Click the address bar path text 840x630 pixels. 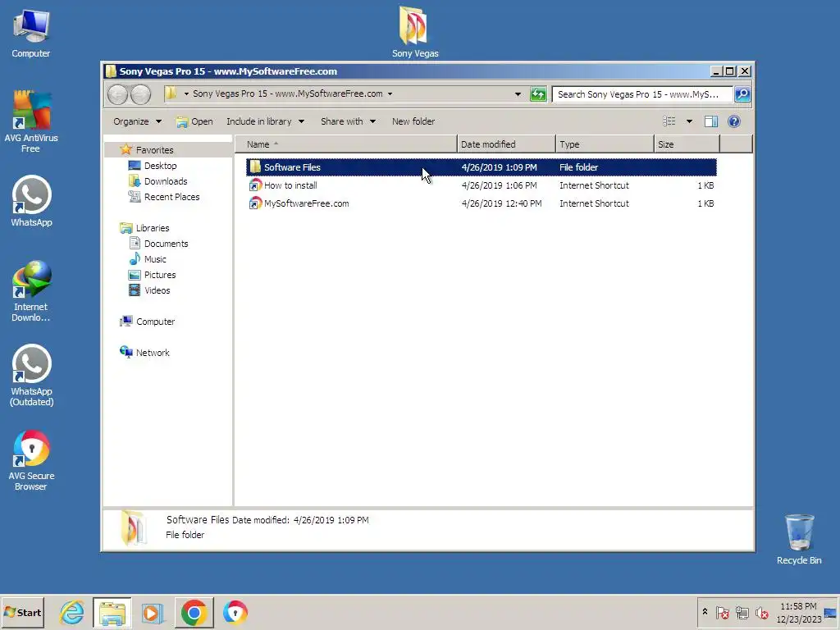[288, 94]
